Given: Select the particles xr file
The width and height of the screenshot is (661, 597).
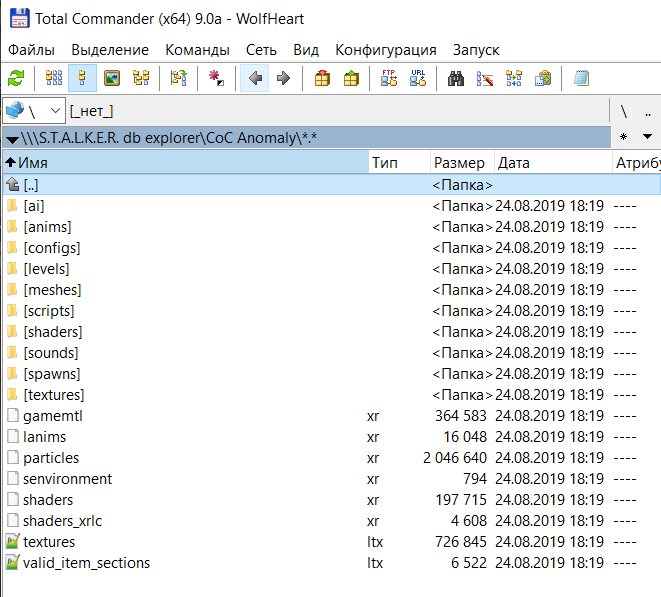Looking at the screenshot, I should 331,458.
